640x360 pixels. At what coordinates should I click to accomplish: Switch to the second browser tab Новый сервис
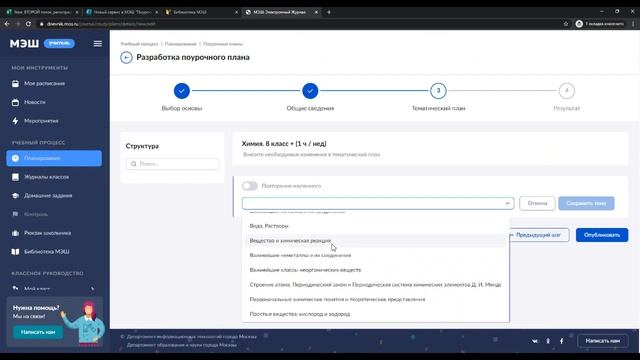pyautogui.click(x=122, y=12)
